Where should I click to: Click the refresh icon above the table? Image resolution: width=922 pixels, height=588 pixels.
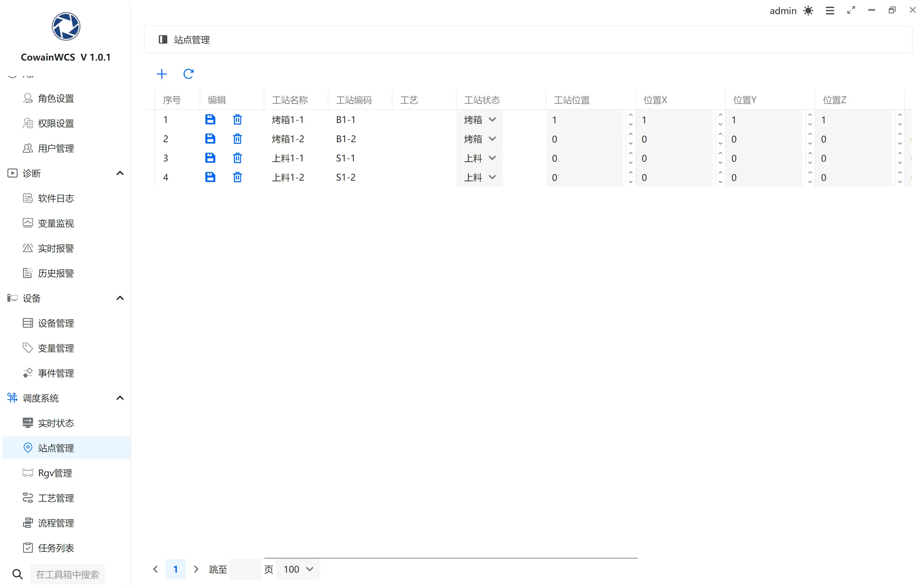188,74
